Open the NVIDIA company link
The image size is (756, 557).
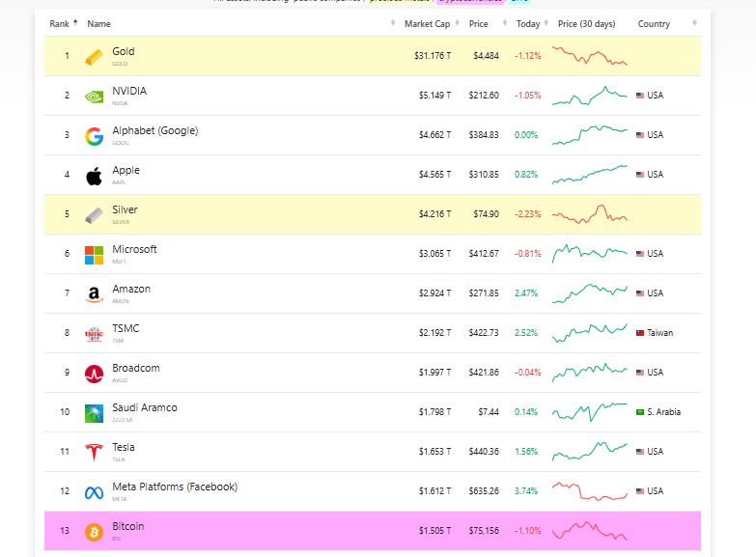(x=129, y=91)
